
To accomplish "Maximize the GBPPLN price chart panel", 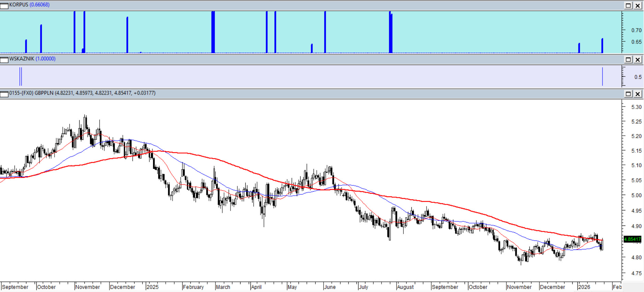I will [628, 94].
